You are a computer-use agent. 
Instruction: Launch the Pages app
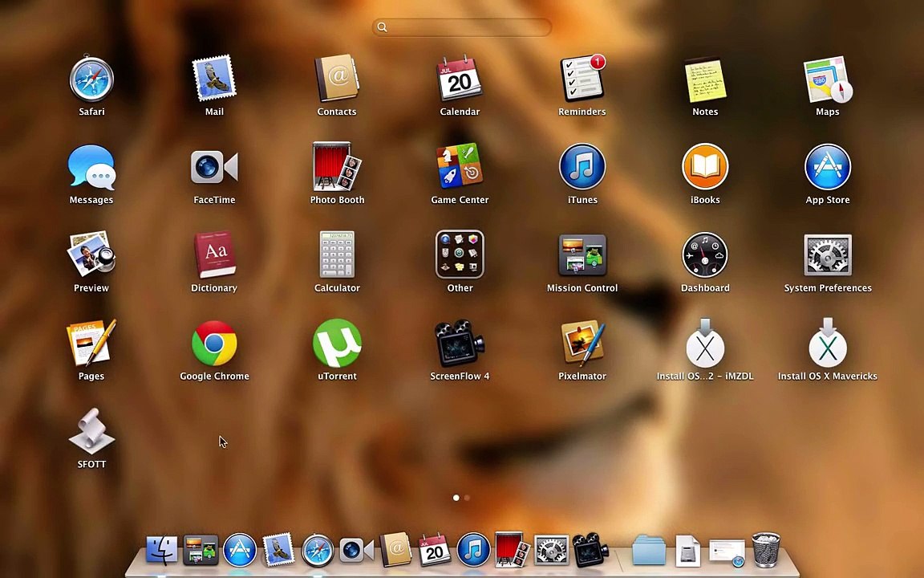click(91, 343)
